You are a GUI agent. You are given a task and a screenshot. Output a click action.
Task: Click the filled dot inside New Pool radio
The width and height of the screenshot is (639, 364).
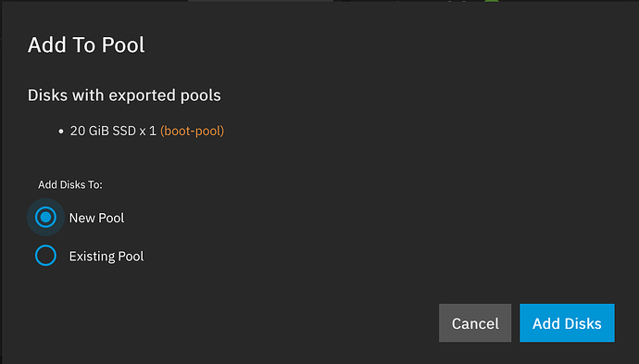coord(45,218)
